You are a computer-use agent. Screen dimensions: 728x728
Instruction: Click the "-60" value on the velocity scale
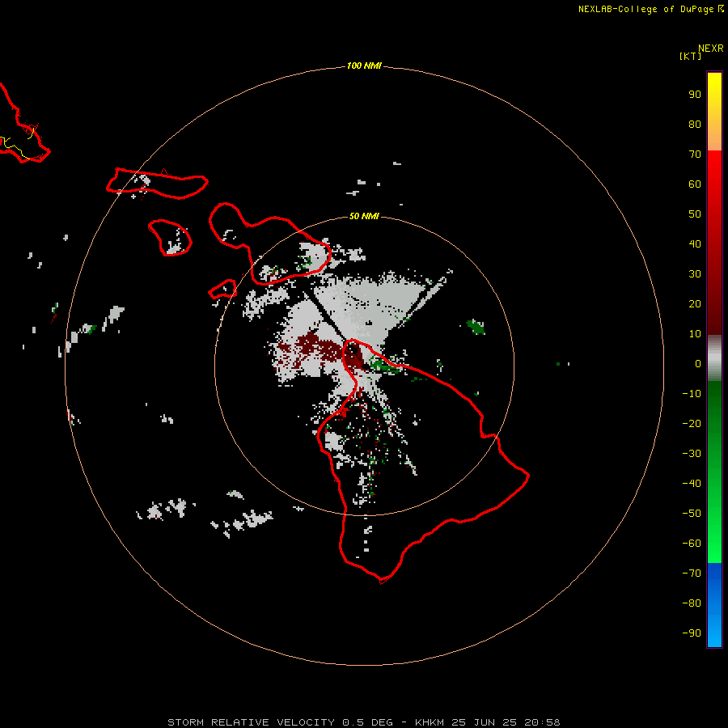[x=692, y=544]
